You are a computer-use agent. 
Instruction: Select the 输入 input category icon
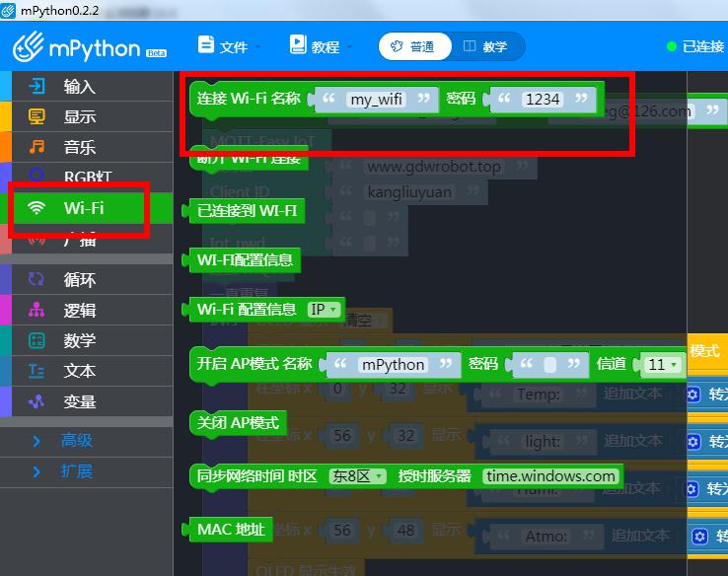point(36,87)
